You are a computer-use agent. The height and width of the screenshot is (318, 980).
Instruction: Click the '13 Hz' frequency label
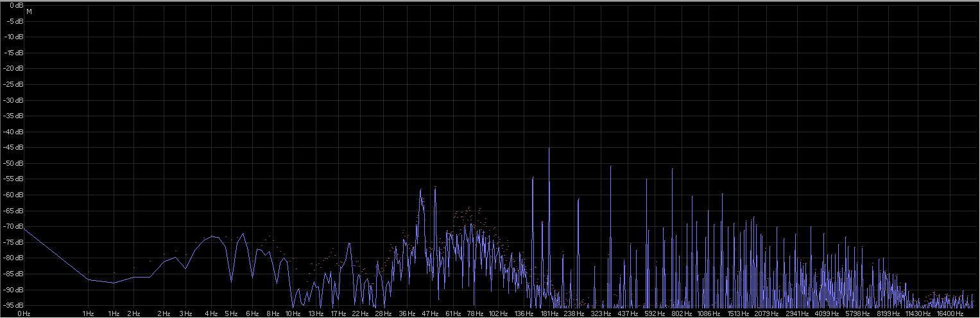(x=315, y=314)
